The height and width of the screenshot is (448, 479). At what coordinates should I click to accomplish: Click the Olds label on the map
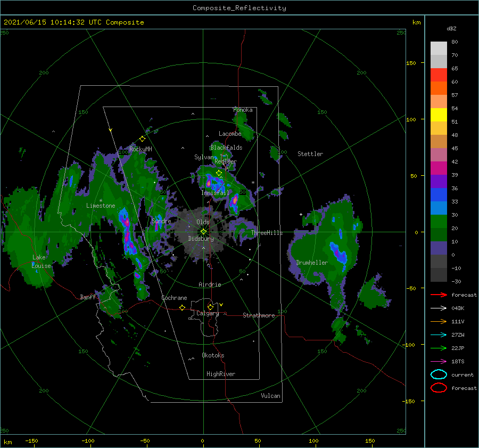coord(203,222)
